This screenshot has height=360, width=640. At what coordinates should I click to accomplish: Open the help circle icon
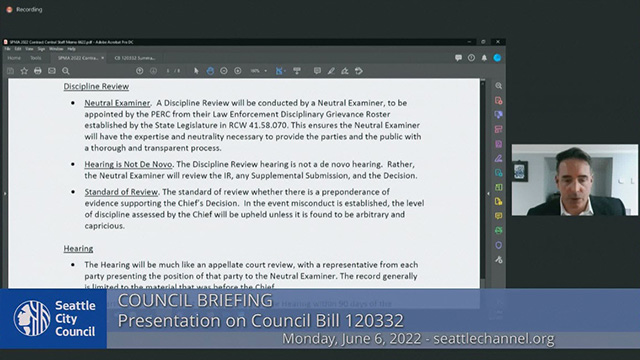coord(471,58)
